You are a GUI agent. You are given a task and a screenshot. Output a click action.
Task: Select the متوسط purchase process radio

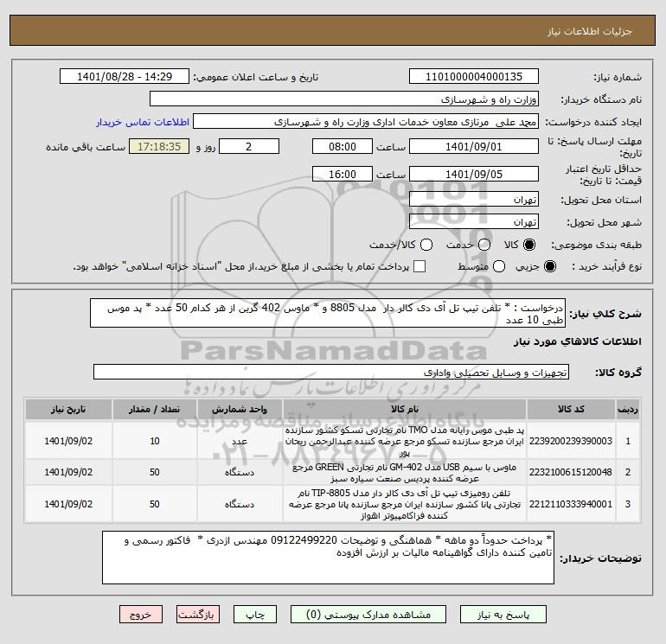(499, 266)
